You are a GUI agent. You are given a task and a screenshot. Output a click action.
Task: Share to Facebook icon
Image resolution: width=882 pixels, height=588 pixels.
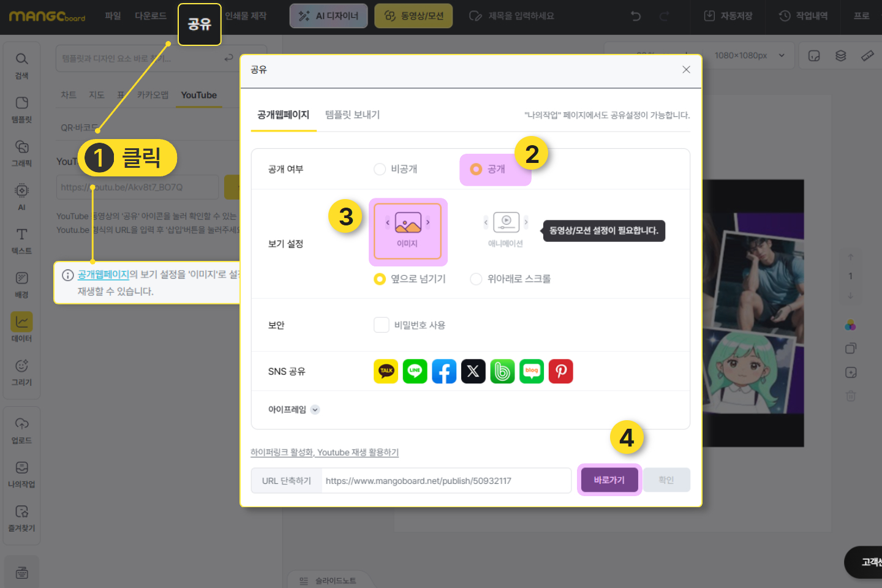[x=444, y=371]
